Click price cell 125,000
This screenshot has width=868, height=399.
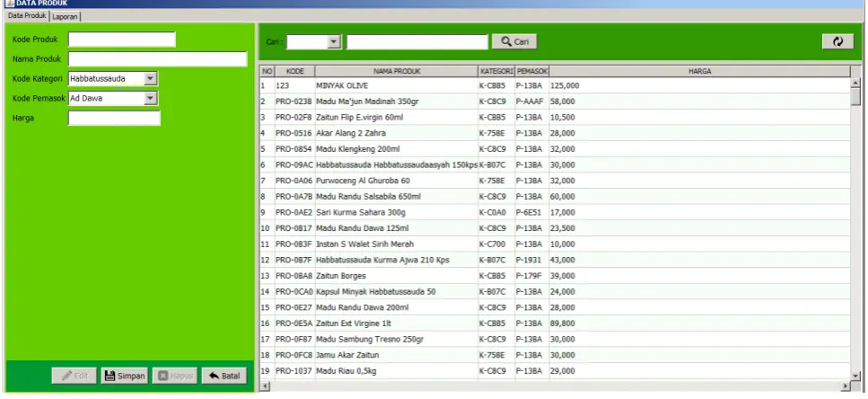click(700, 86)
